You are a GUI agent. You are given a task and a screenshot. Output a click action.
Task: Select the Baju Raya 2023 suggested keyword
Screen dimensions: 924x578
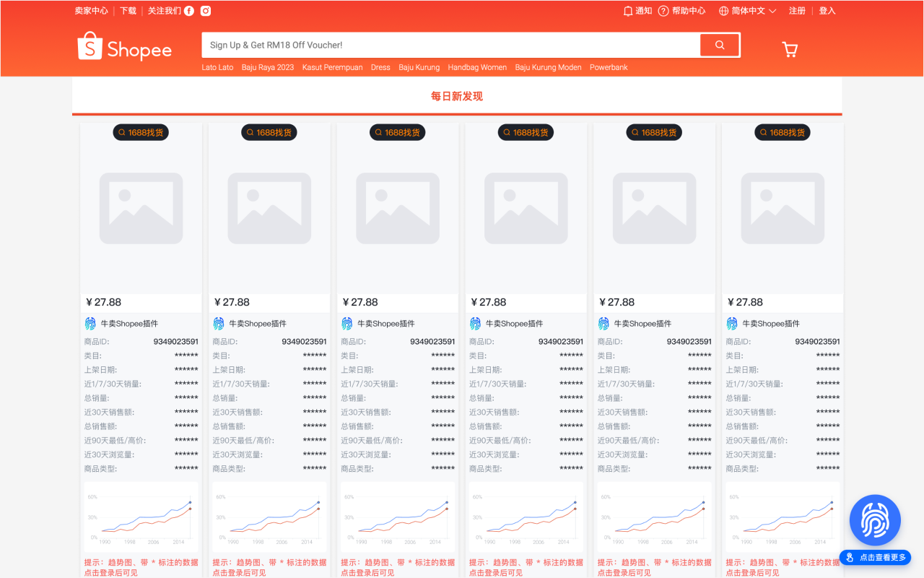268,67
